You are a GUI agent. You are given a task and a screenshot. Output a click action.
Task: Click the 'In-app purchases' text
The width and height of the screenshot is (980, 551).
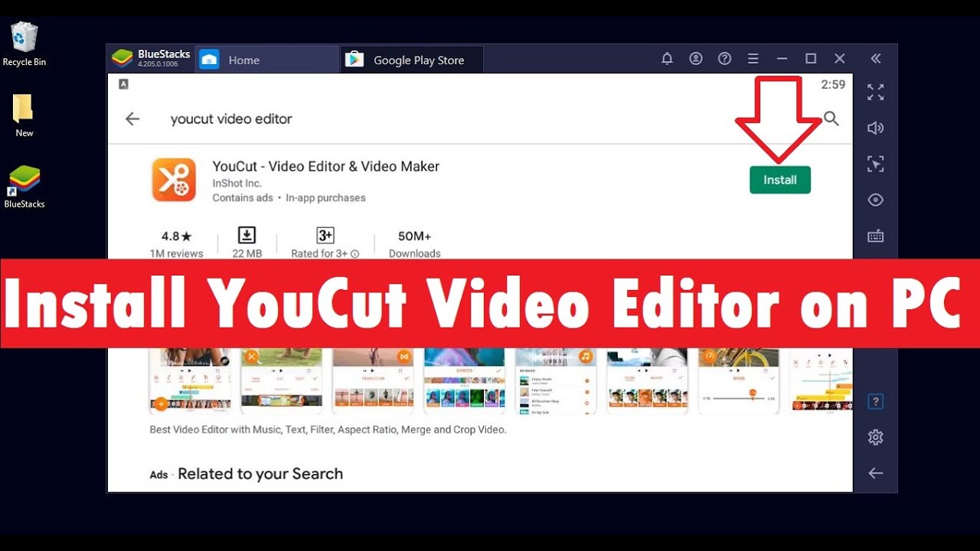[325, 197]
